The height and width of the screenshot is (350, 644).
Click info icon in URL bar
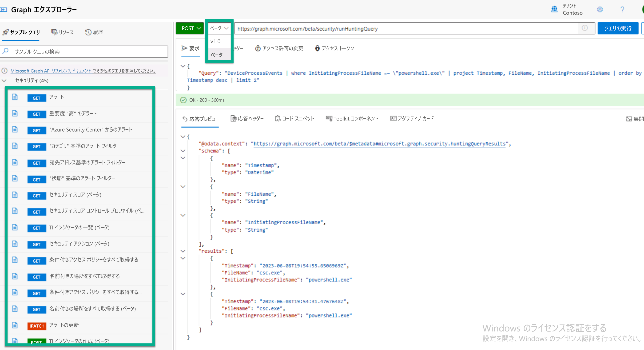click(584, 28)
